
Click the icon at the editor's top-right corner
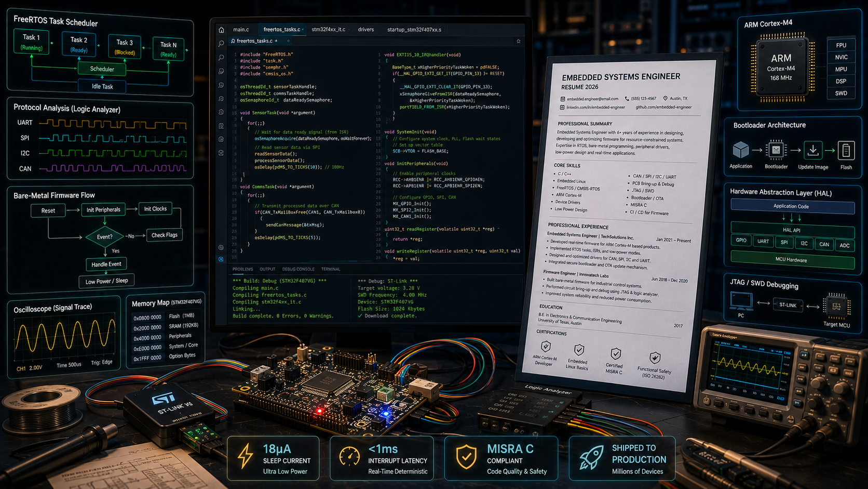[x=518, y=41]
